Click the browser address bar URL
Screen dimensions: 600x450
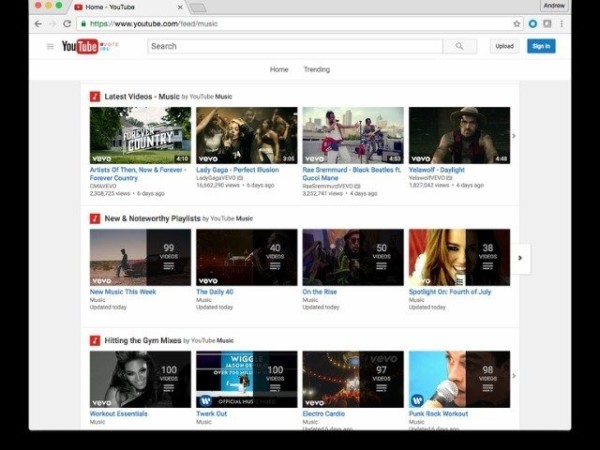[154, 24]
